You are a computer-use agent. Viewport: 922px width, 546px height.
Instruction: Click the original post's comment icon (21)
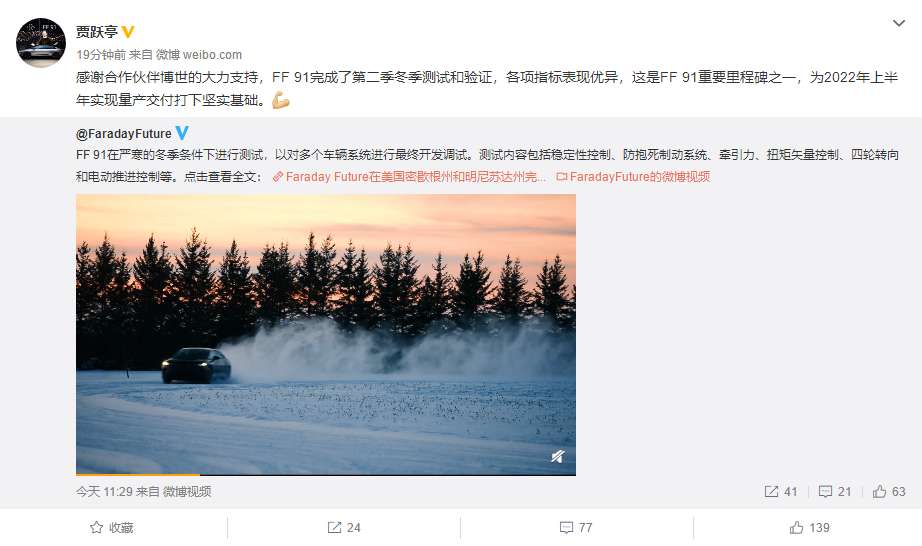[x=835, y=491]
